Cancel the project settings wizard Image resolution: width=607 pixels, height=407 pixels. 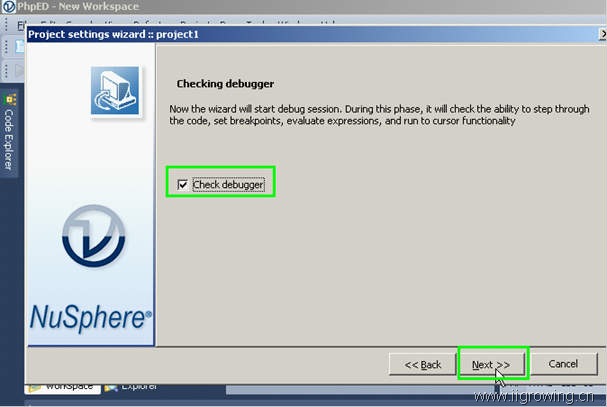click(563, 364)
